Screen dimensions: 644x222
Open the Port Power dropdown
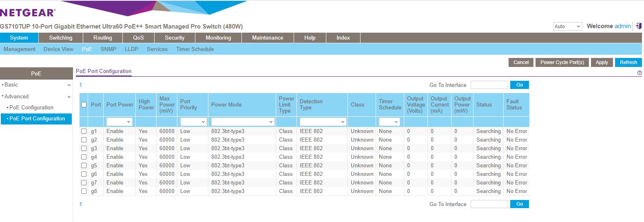(x=119, y=122)
